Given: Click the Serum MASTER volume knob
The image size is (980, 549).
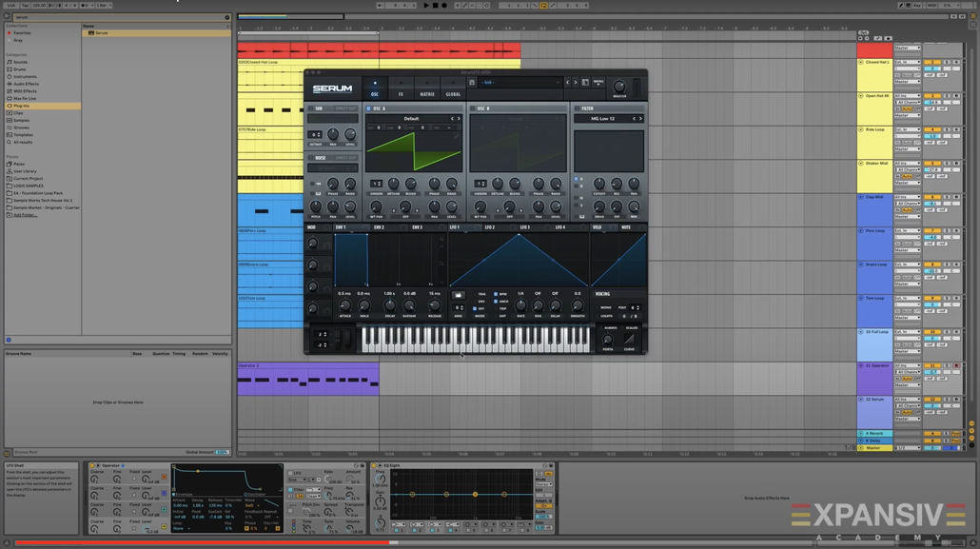Looking at the screenshot, I should (x=619, y=87).
